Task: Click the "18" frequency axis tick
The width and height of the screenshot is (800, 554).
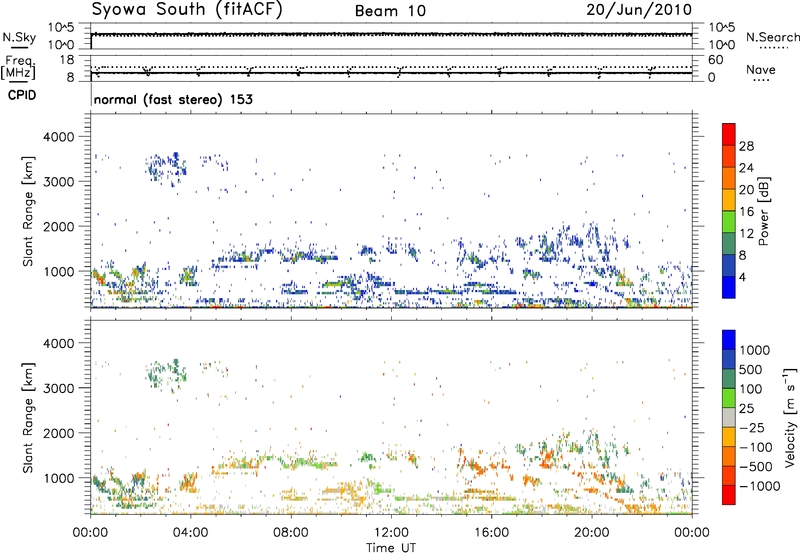Action: [x=67, y=60]
